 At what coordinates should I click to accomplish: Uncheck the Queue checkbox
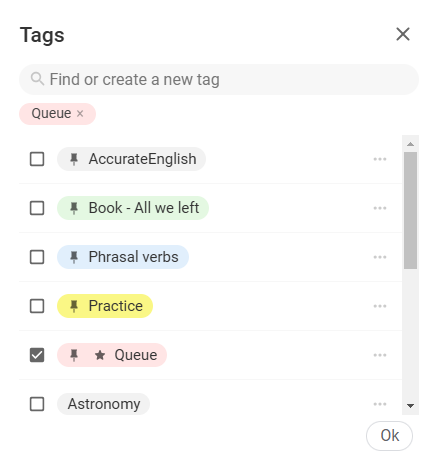pyautogui.click(x=37, y=355)
